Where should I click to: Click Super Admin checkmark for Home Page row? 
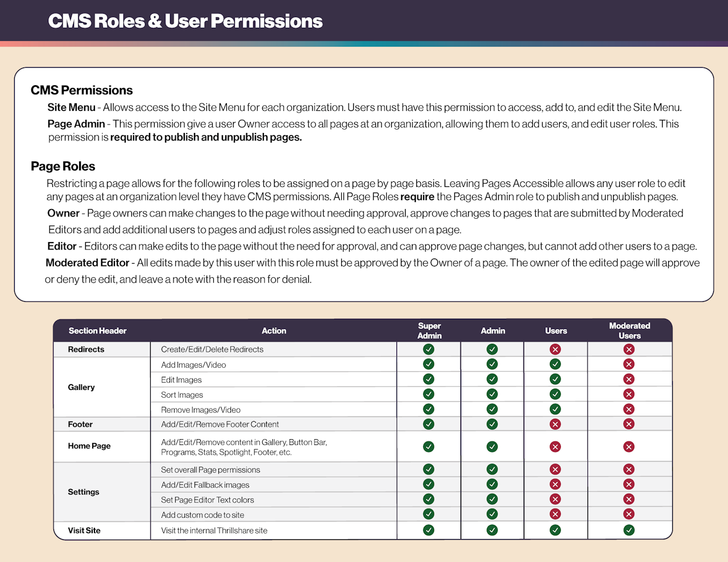pos(429,447)
